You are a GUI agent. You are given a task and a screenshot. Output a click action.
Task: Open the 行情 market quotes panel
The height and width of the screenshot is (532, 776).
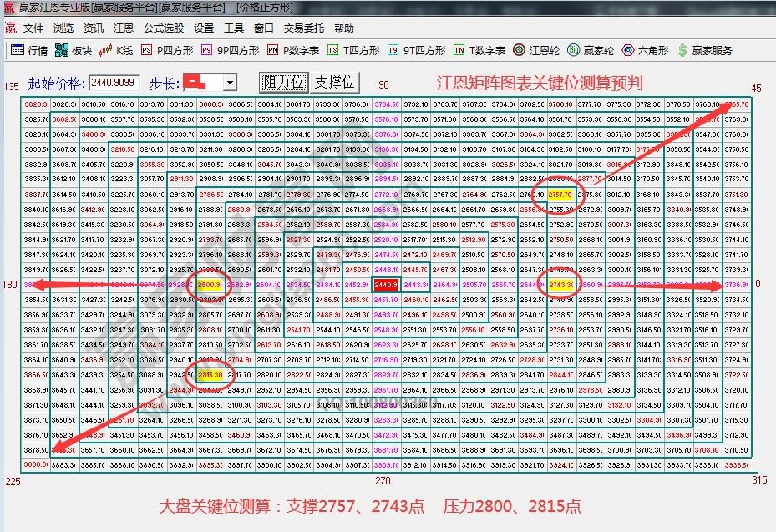pyautogui.click(x=26, y=49)
